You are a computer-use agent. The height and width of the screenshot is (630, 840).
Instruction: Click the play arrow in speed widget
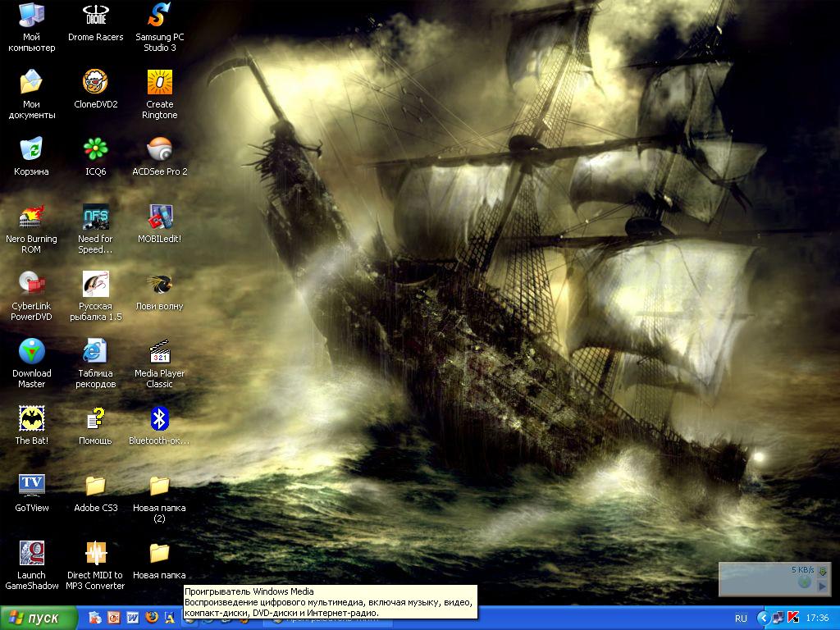(822, 586)
